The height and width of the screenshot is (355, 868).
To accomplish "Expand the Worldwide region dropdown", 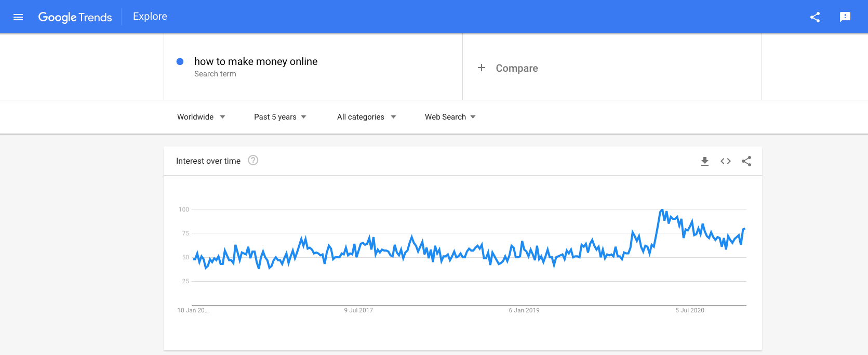I will click(x=201, y=117).
